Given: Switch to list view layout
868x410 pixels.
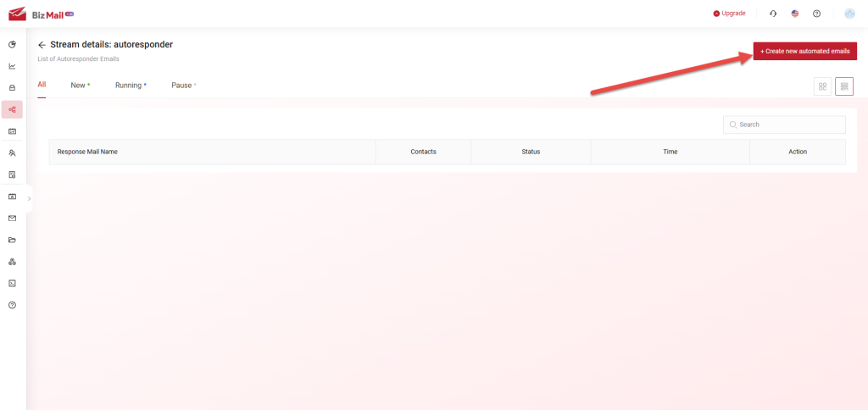Looking at the screenshot, I should (x=844, y=86).
